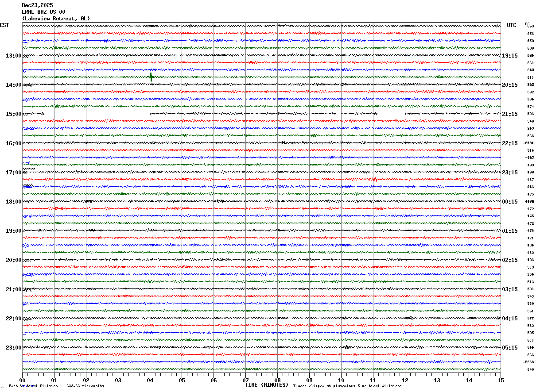Click the 333.33 microvolts scale note
The height and width of the screenshot is (392, 536).
tap(57, 386)
